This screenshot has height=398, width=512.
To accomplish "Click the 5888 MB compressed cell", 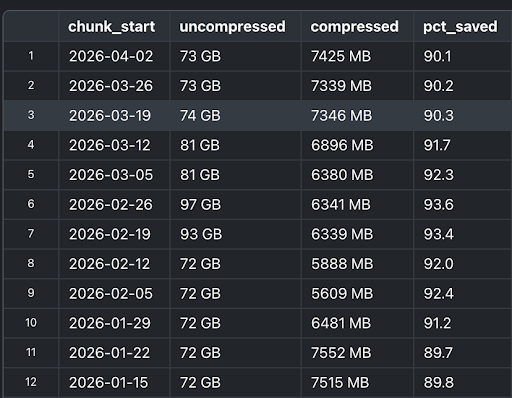I will (357, 264).
